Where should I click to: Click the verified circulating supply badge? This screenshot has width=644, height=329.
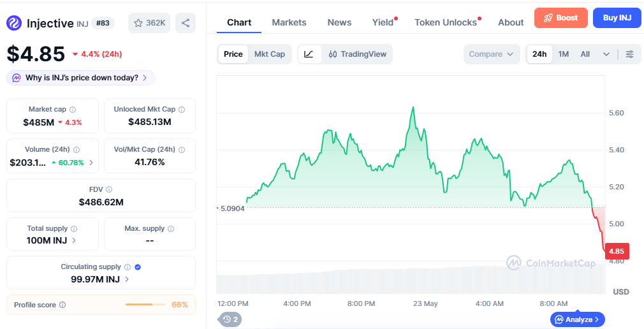click(x=138, y=267)
